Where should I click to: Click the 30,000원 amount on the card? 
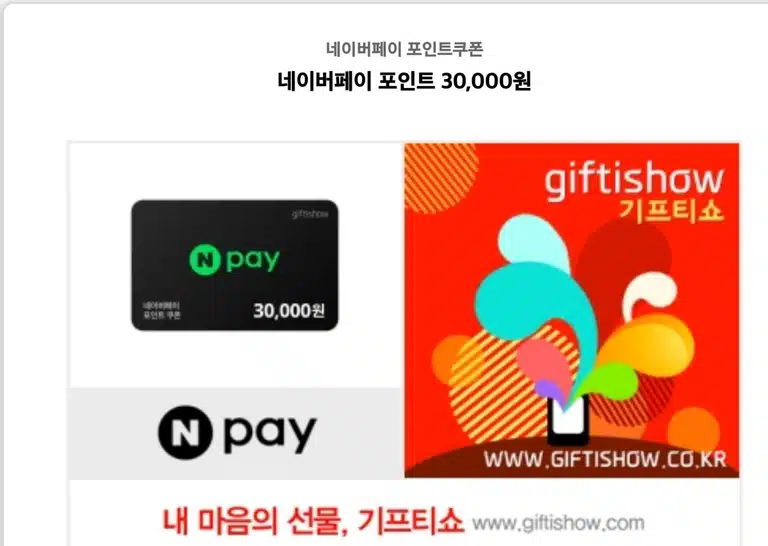[x=289, y=310]
